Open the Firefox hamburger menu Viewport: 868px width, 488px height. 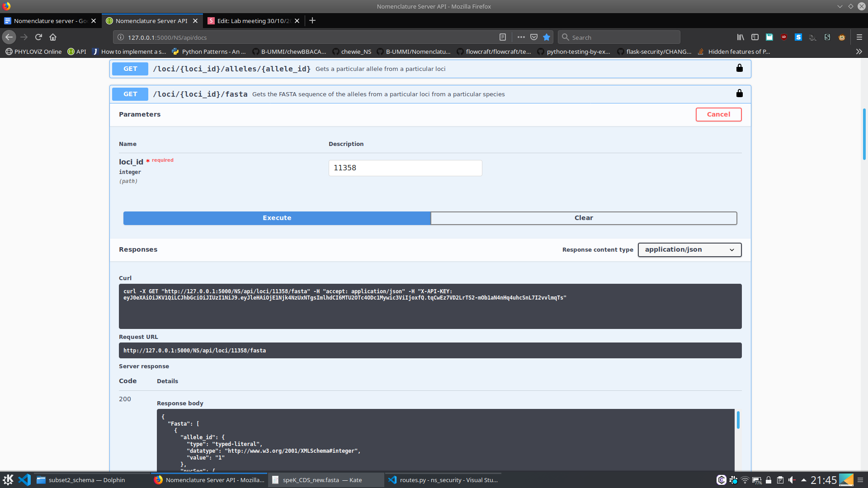click(x=859, y=37)
